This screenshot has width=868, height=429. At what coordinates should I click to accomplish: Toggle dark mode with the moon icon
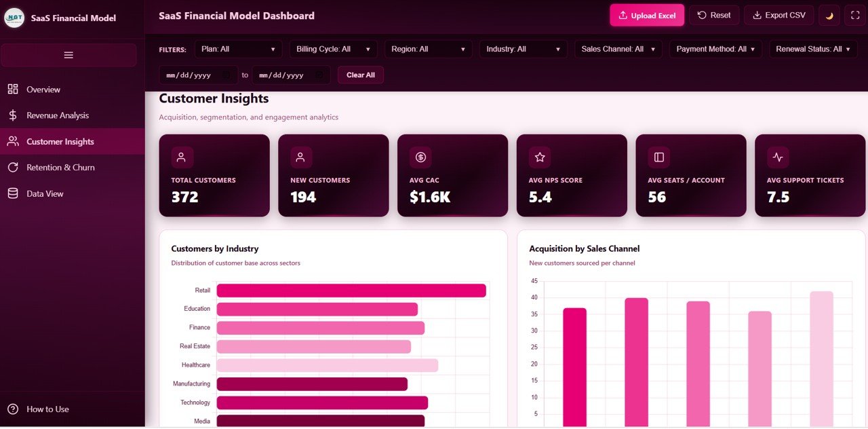pos(829,15)
